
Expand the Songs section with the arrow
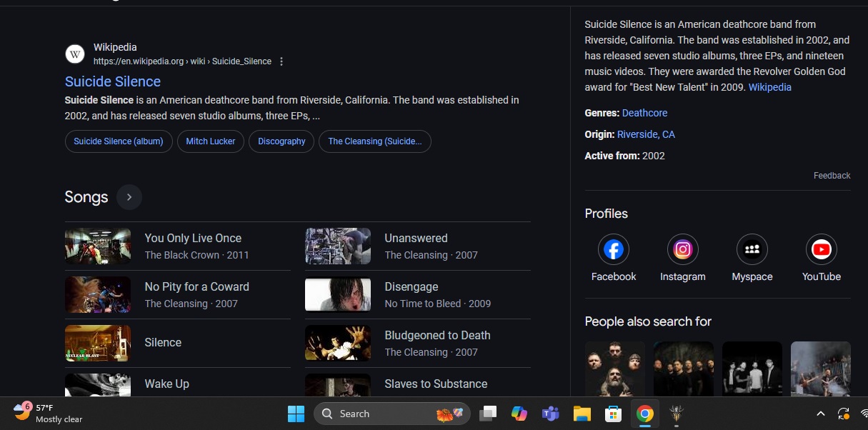pyautogui.click(x=129, y=197)
